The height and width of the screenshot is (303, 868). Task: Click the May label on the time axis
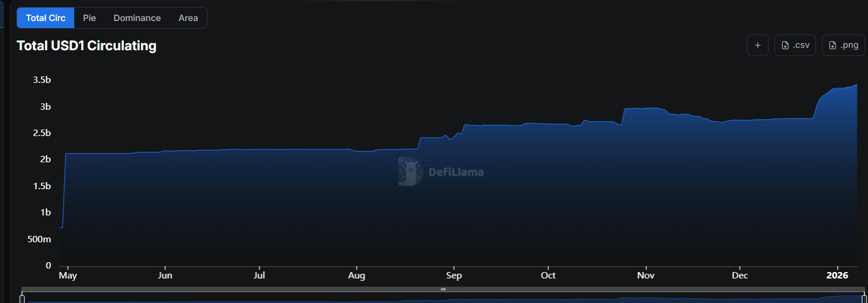point(68,275)
